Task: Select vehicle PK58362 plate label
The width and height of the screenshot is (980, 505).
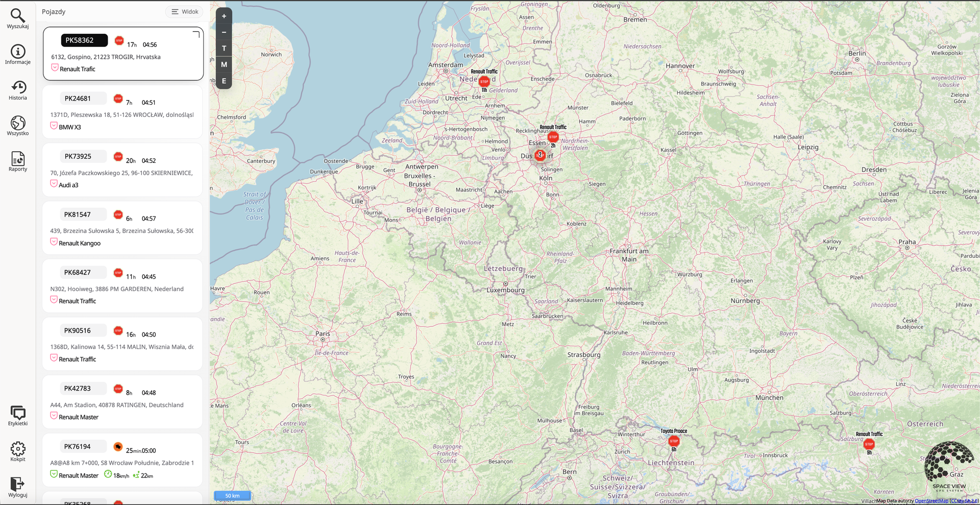Action: point(84,40)
